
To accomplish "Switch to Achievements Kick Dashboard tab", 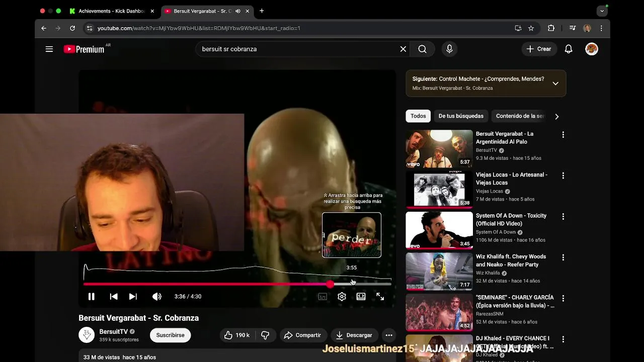I will click(x=112, y=11).
